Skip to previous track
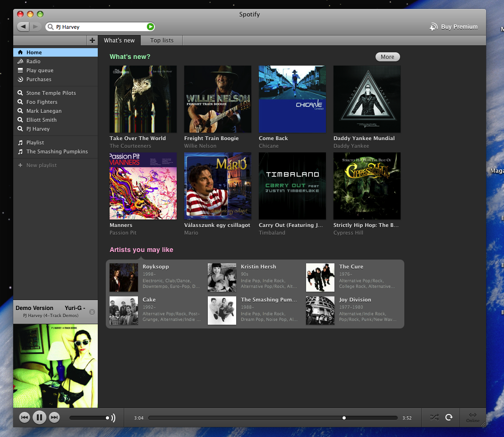This screenshot has height=437, width=504. (25, 417)
